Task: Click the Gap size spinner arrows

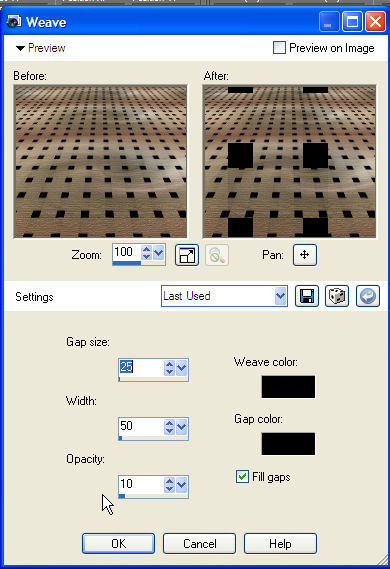Action: click(x=169, y=368)
